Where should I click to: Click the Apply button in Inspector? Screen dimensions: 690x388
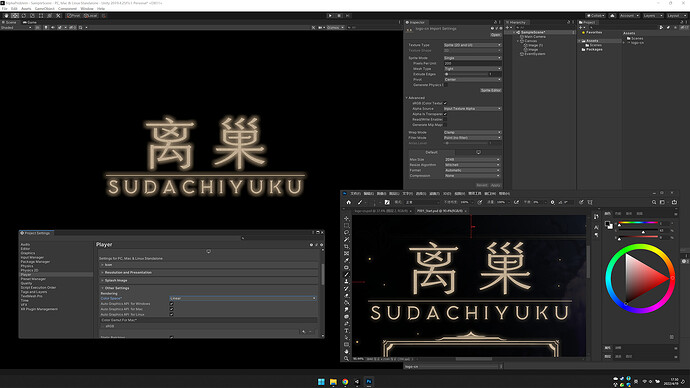coord(495,185)
